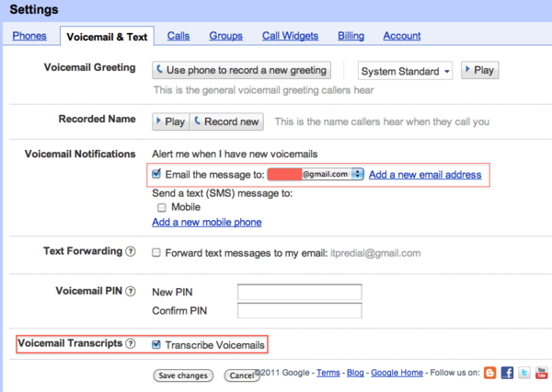The width and height of the screenshot is (552, 392).
Task: Click the Alert me when I have new voicemails text
Action: pyautogui.click(x=235, y=154)
